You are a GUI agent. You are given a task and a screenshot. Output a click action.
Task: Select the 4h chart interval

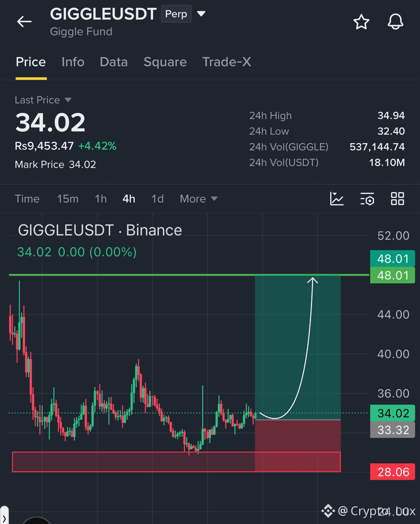[x=129, y=199]
